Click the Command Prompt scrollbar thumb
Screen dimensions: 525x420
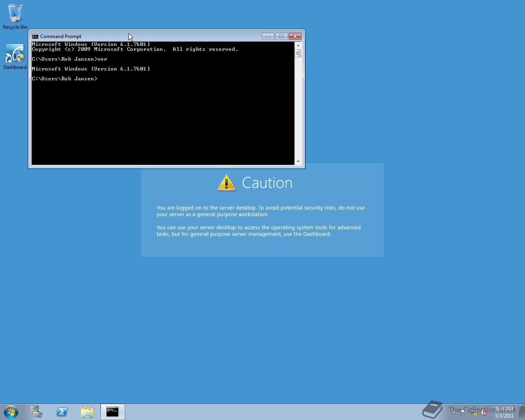click(298, 53)
